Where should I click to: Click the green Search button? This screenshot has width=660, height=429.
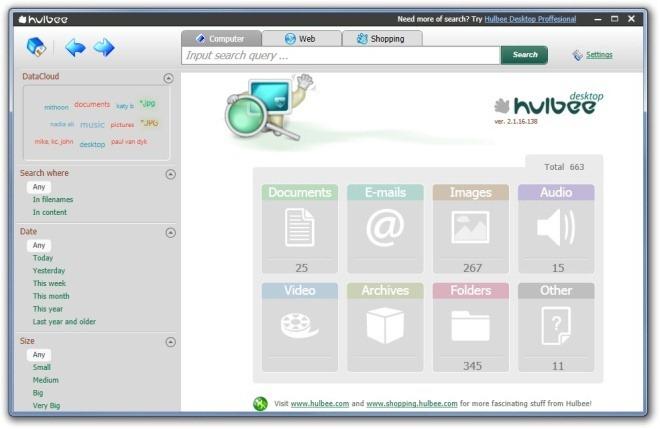524,55
